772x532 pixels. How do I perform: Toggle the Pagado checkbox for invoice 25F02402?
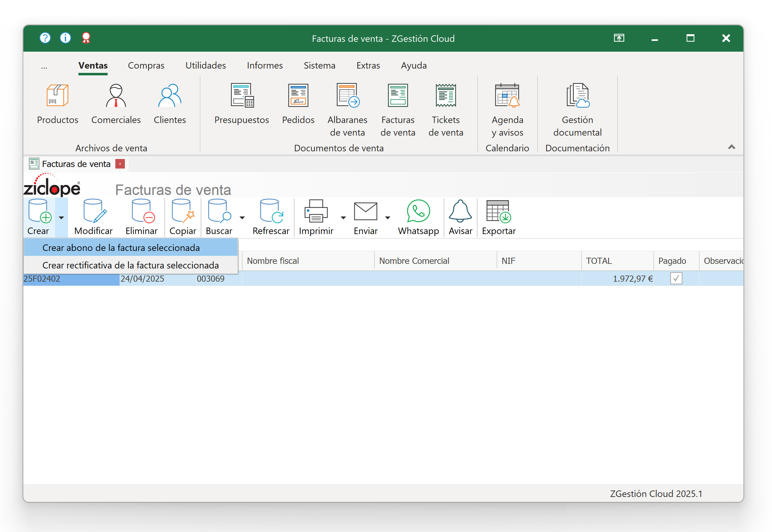click(x=676, y=278)
